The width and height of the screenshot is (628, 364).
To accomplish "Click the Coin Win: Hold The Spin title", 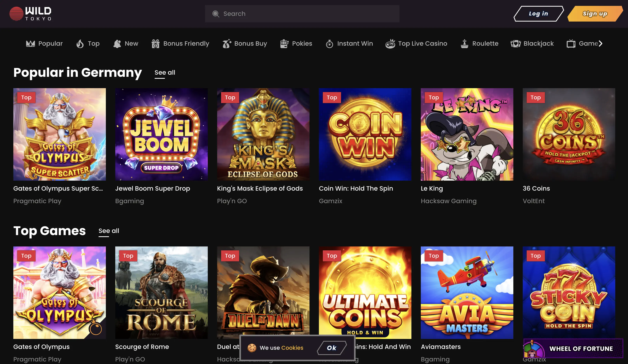I will click(x=356, y=189).
